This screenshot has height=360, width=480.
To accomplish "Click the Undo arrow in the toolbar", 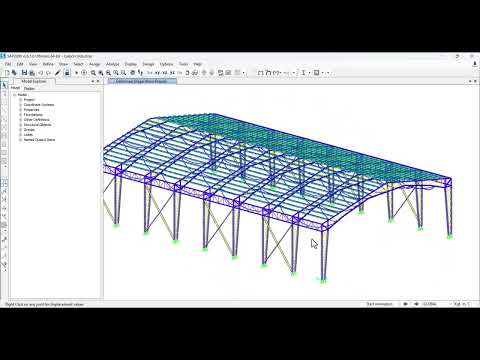I will pos(41,73).
